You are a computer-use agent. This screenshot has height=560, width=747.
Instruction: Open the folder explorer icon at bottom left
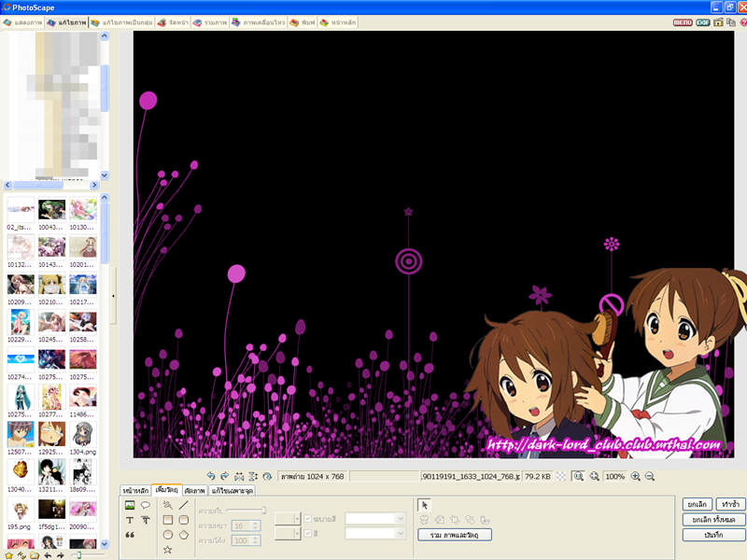pyautogui.click(x=35, y=555)
